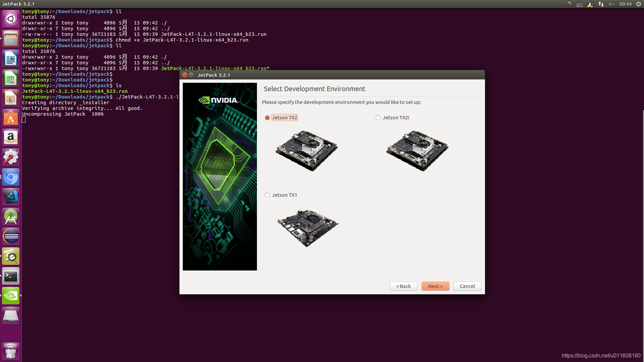Screen dimensions: 644x362
Task: Go Back in the JetPack installer
Action: coord(404,286)
